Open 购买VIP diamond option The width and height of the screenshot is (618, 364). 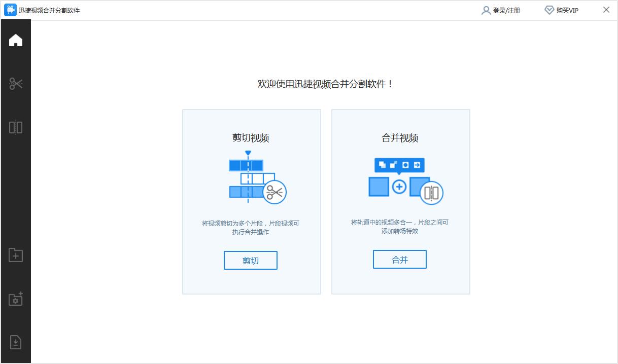coord(561,10)
